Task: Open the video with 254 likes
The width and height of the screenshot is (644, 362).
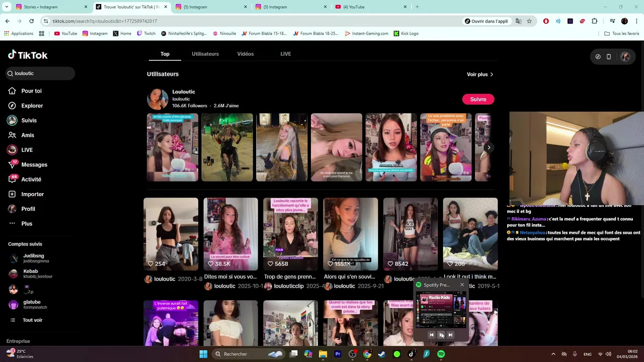Action: point(171,234)
